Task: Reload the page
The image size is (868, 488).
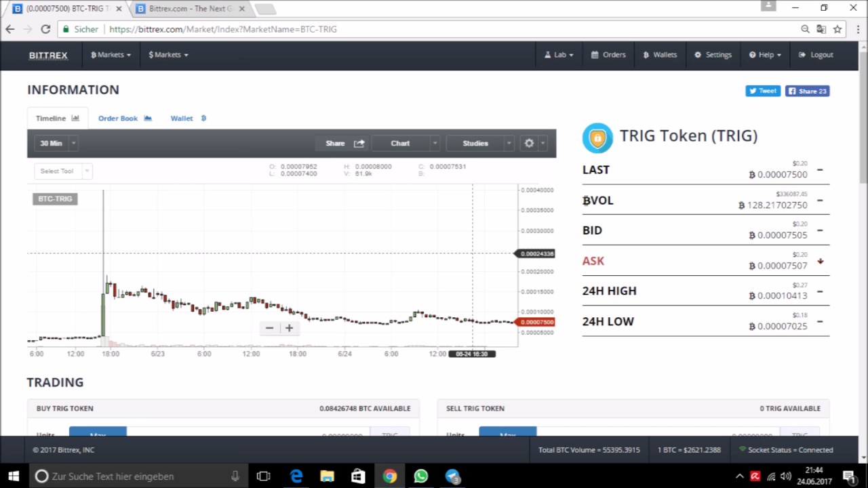Action: (45, 29)
